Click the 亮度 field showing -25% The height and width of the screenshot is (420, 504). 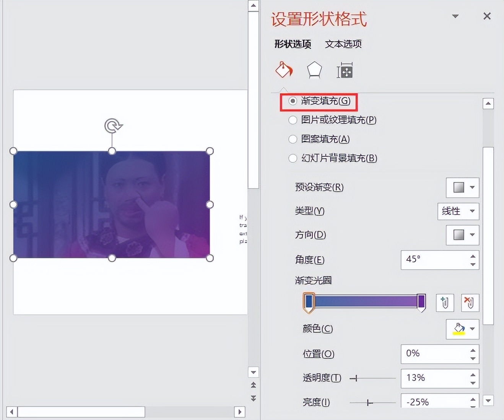(x=434, y=401)
